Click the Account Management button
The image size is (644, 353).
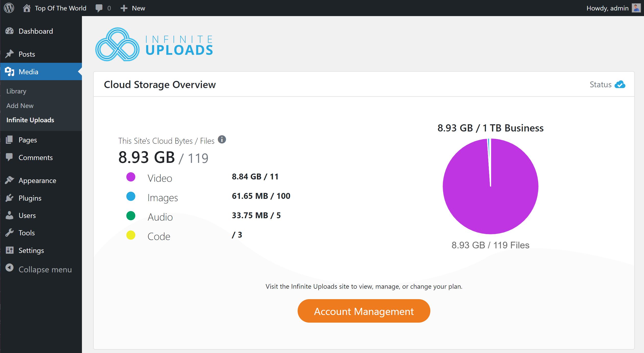(x=364, y=311)
